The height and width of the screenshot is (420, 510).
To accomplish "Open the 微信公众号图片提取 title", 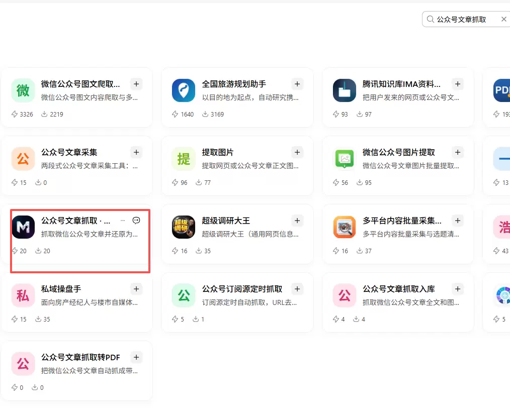I will (399, 152).
